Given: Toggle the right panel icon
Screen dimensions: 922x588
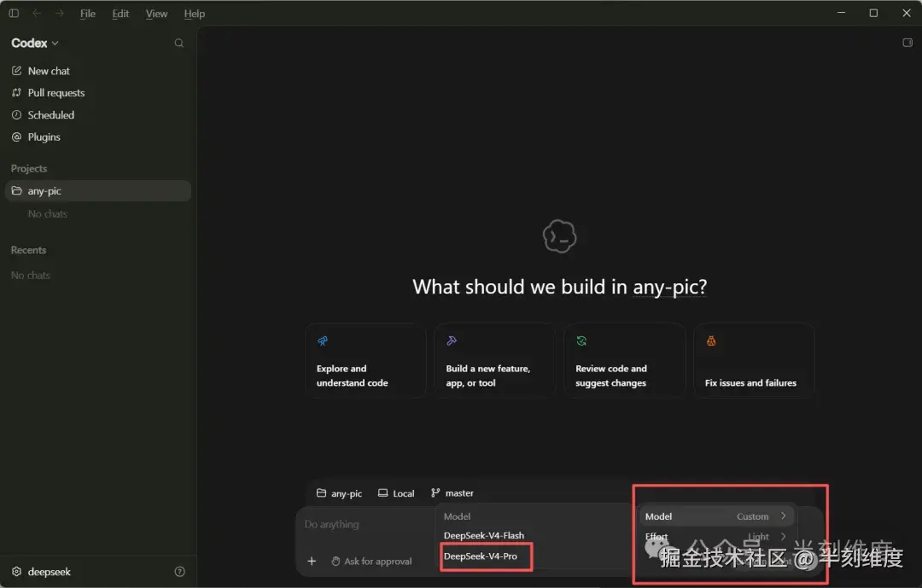Looking at the screenshot, I should pyautogui.click(x=907, y=43).
